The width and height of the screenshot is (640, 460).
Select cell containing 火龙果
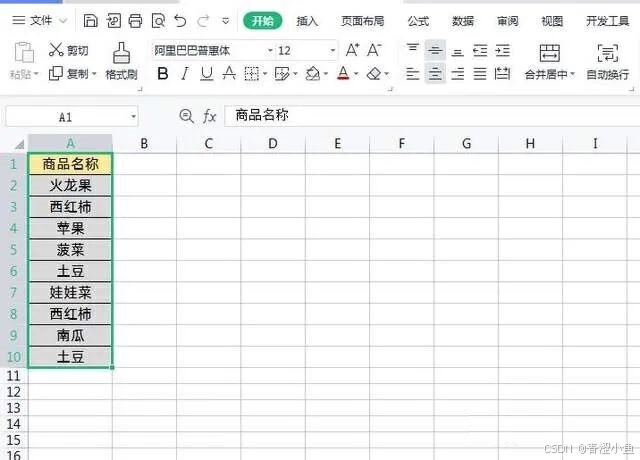(70, 185)
